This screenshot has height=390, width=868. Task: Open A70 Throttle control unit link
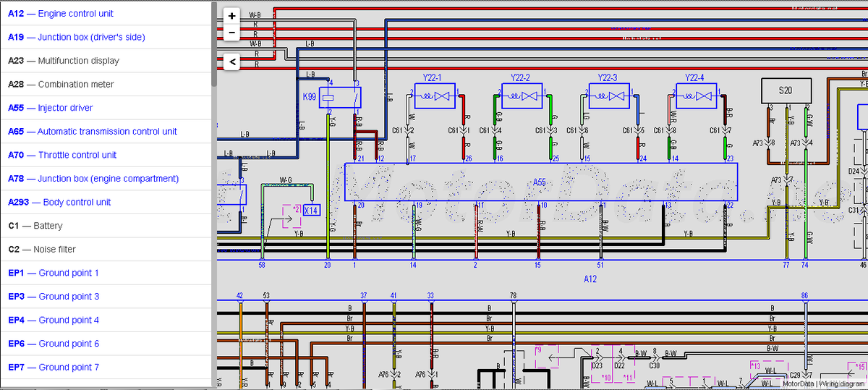[62, 155]
